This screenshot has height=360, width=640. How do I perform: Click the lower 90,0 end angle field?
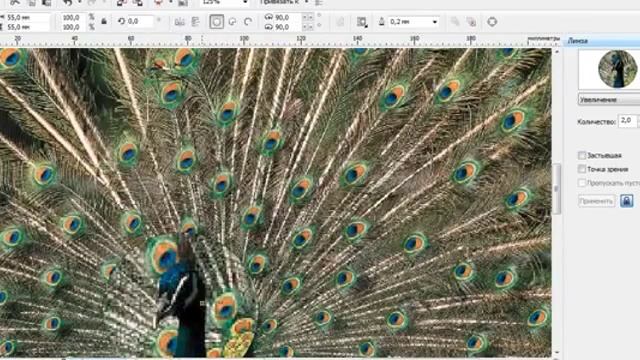pyautogui.click(x=287, y=27)
